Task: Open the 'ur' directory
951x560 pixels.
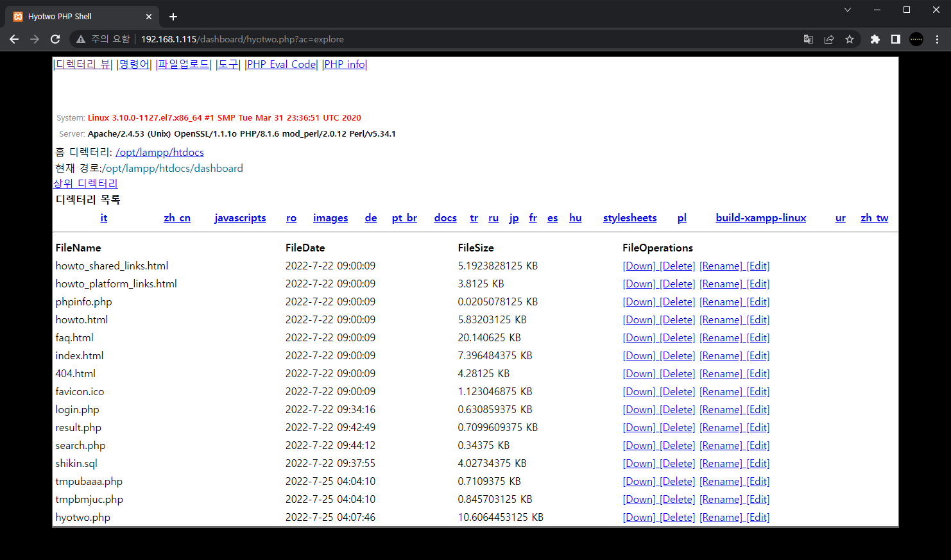Action: coord(841,218)
